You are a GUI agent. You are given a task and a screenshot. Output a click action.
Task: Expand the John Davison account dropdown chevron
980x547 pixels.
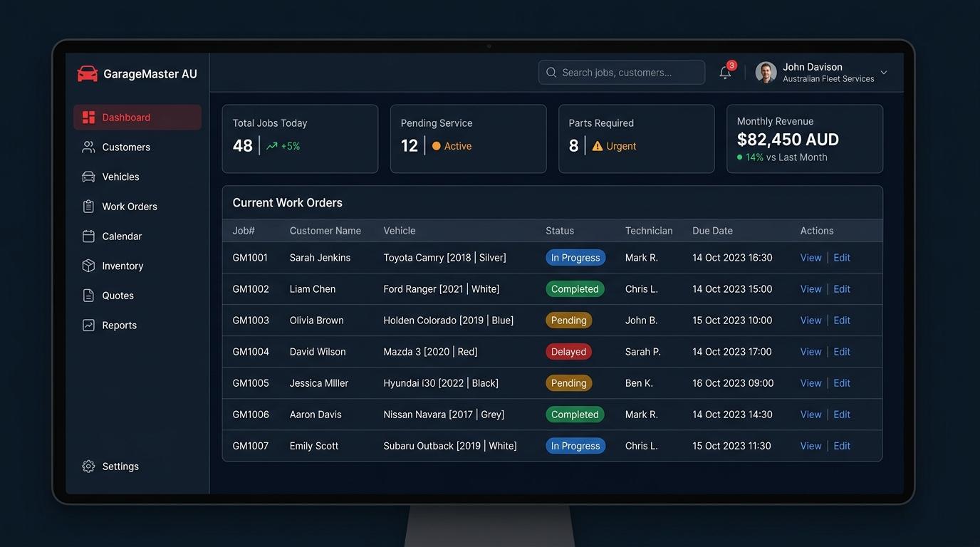884,73
